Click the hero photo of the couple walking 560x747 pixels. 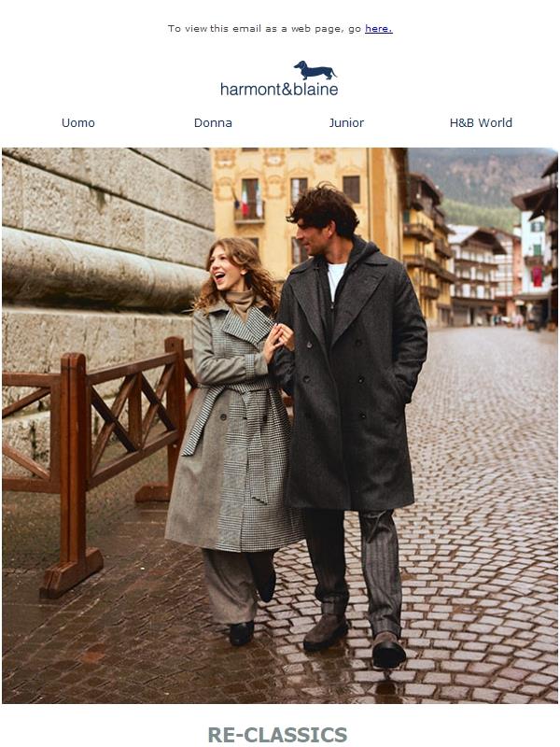[x=279, y=426]
